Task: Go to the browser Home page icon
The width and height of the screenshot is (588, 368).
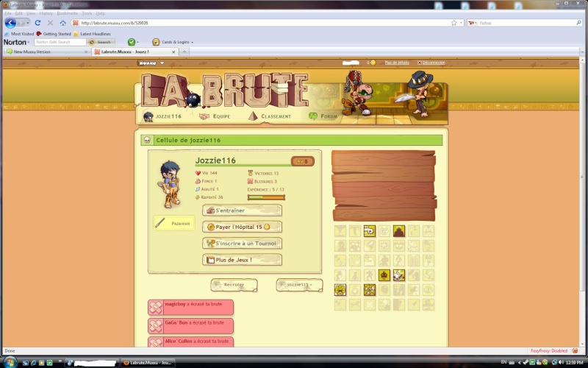Action: [62, 23]
